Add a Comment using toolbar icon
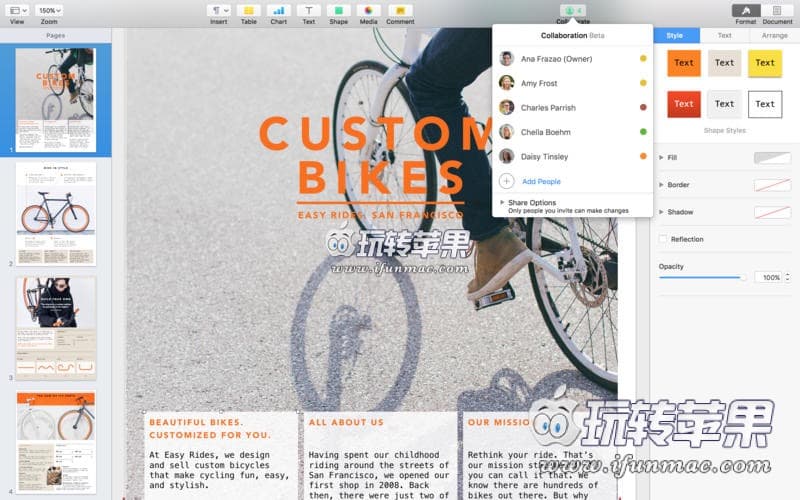 click(x=400, y=10)
